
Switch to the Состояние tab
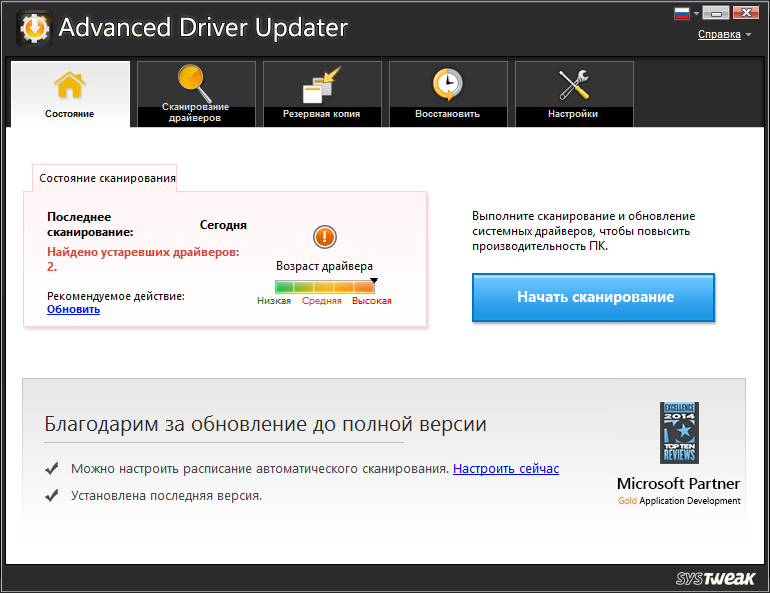coord(70,94)
